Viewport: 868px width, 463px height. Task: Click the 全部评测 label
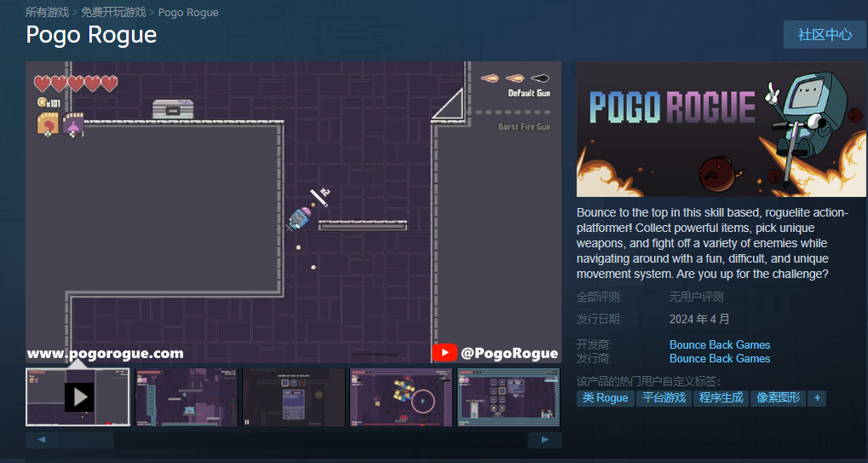[599, 297]
